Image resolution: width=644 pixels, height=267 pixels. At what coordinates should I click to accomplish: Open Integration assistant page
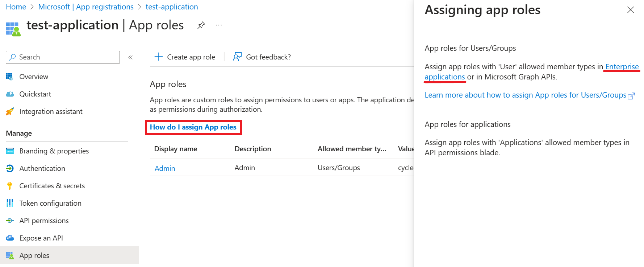coord(51,111)
